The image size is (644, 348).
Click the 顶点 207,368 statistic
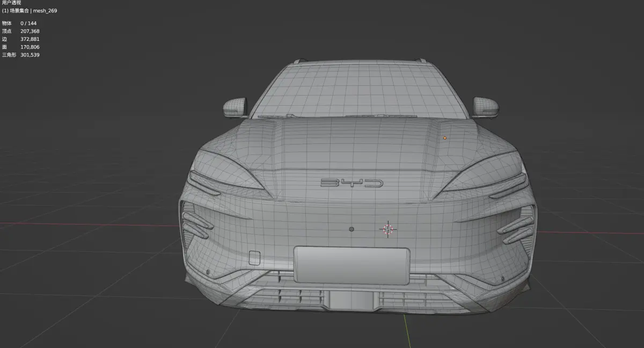tap(20, 31)
